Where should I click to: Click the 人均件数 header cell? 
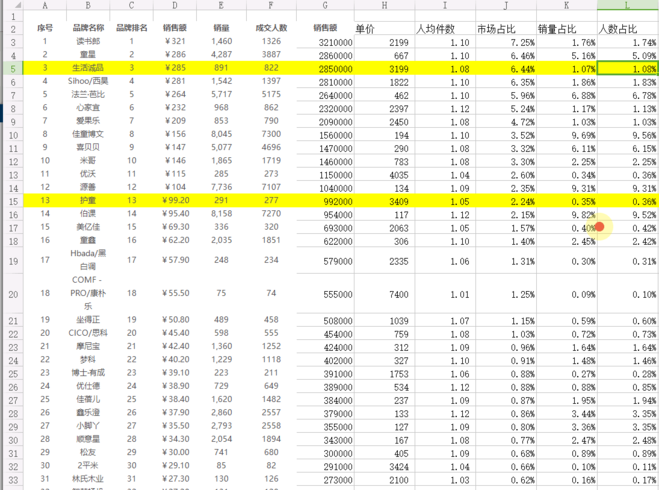click(x=445, y=29)
